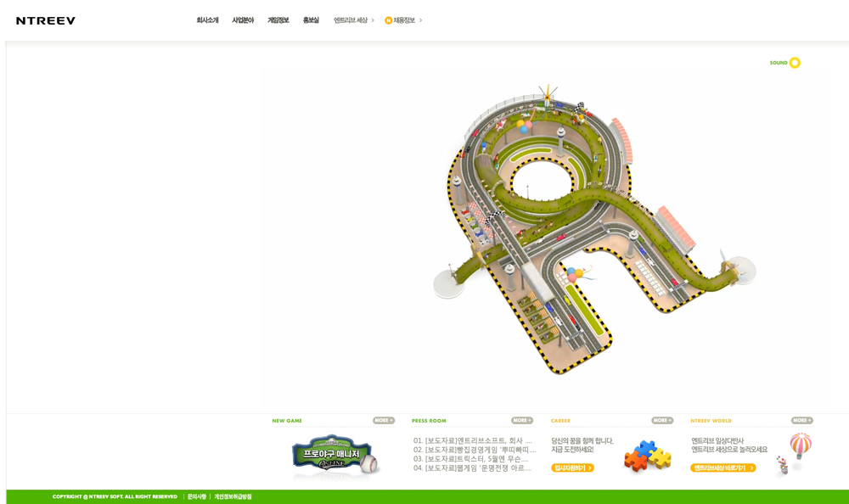This screenshot has width=849, height=504.
Task: Click the colorful puzzle pieces icon
Action: [647, 456]
